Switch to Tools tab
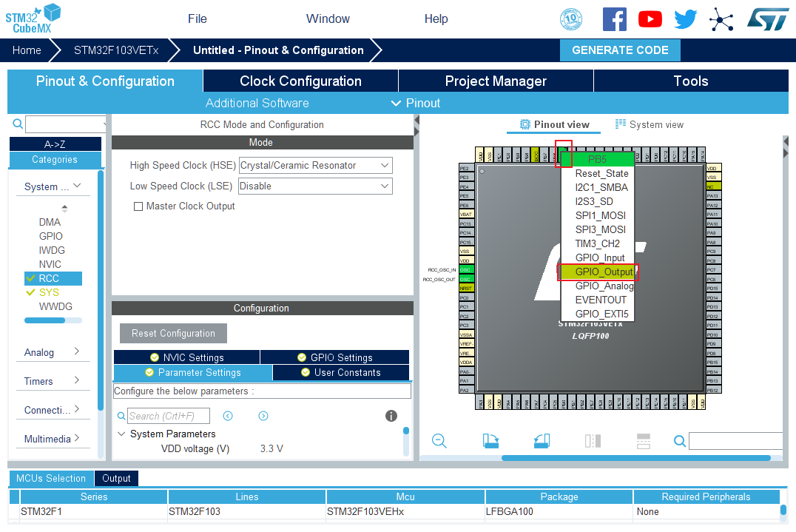This screenshot has width=796, height=532. (691, 81)
